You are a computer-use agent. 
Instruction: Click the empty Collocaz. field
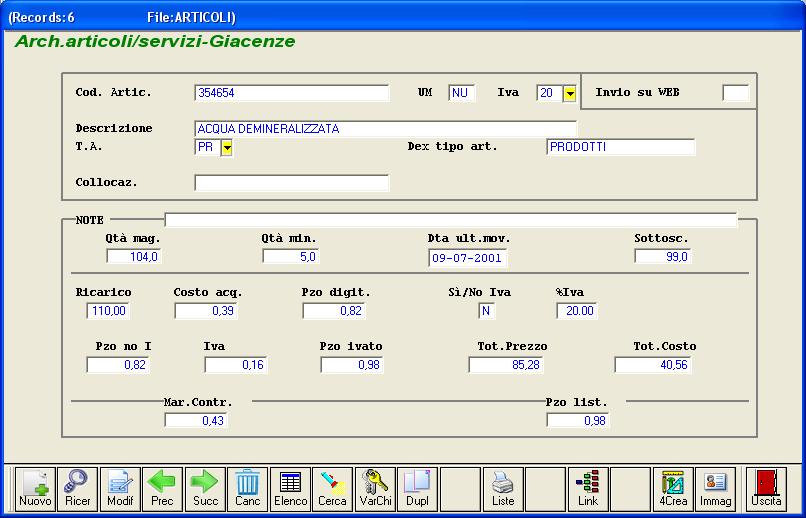[292, 183]
